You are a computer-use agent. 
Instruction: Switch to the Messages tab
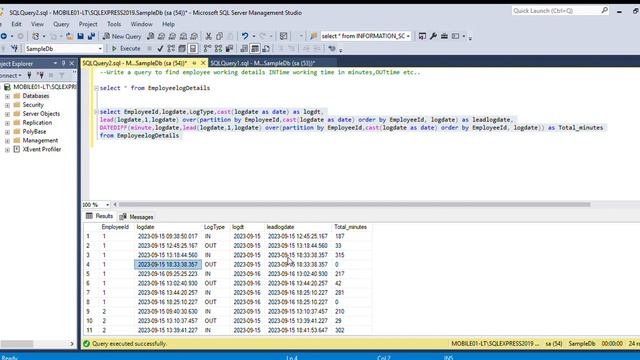pos(137,217)
